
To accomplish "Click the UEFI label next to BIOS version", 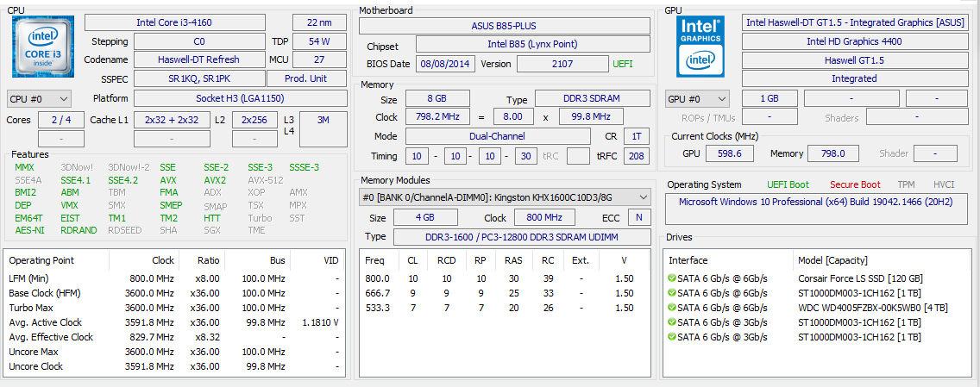I will click(622, 64).
